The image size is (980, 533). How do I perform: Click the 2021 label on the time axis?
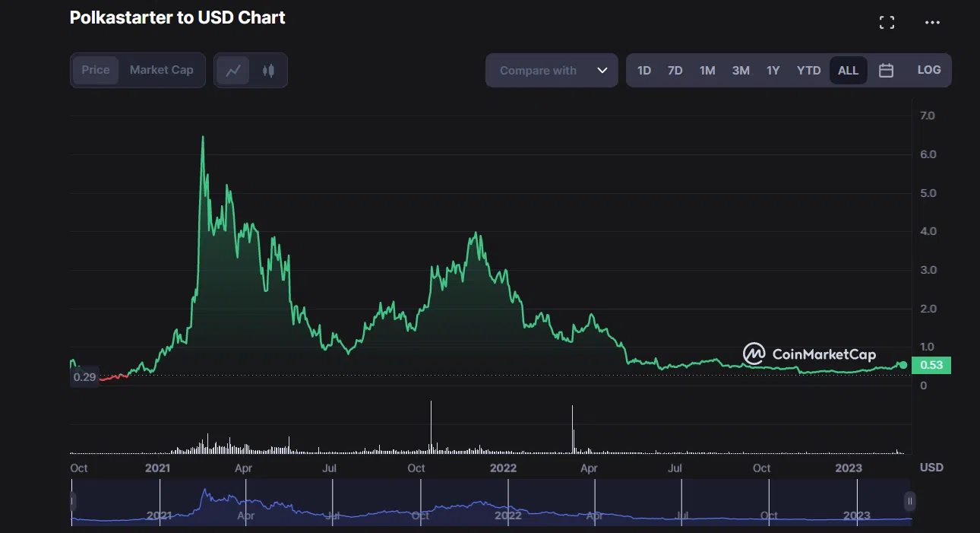pyautogui.click(x=157, y=468)
